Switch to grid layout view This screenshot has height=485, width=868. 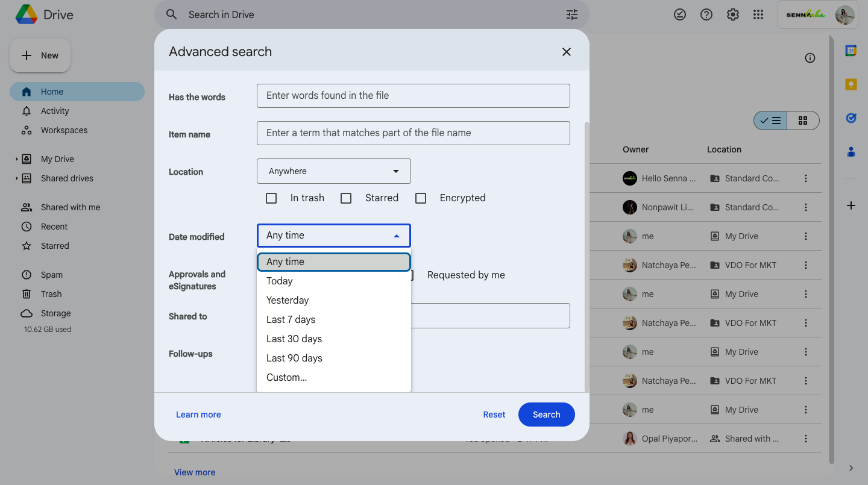[x=803, y=120]
